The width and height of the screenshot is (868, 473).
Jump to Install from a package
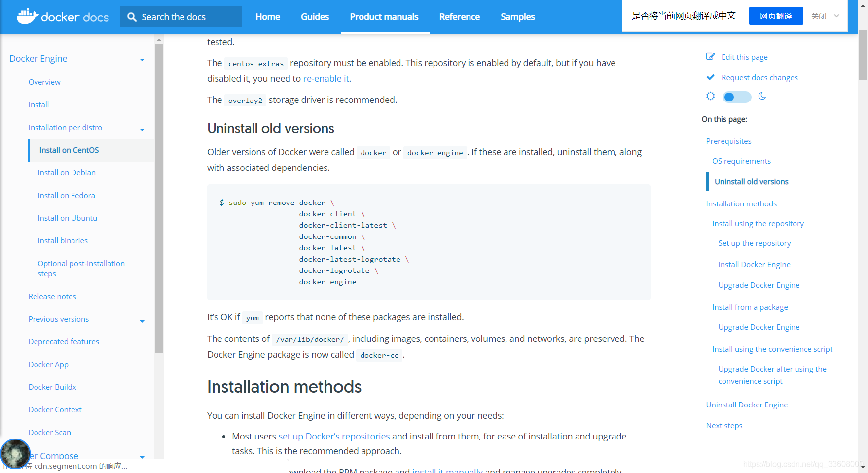coord(750,307)
